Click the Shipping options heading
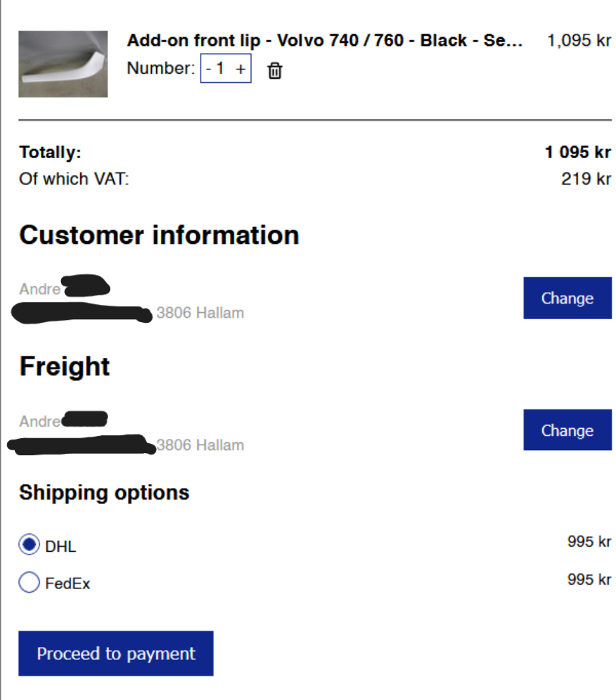Image resolution: width=616 pixels, height=700 pixels. (105, 492)
